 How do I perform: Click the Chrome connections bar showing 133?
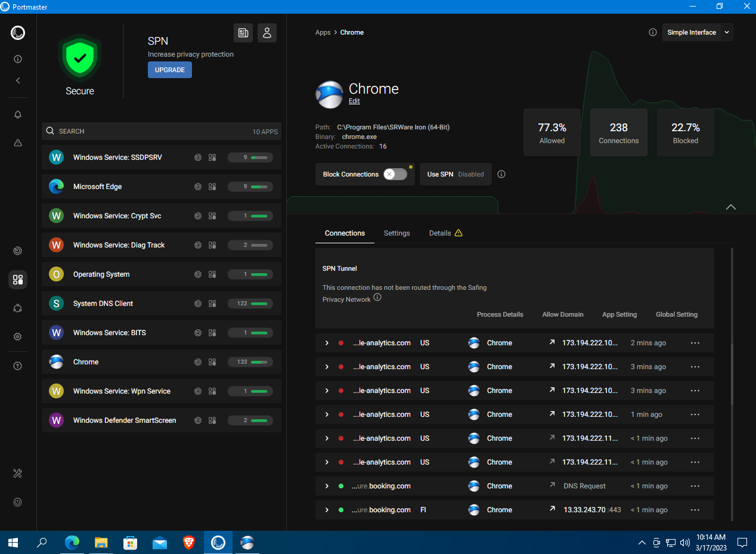[250, 362]
